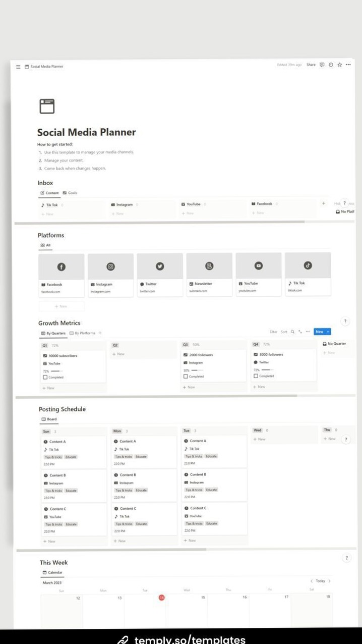362x644 pixels.
Task: Click Today in the calendar
Action: click(x=321, y=581)
